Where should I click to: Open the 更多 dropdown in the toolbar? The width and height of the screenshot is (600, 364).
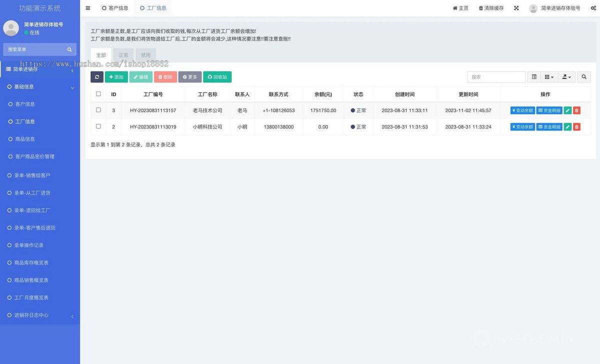190,77
